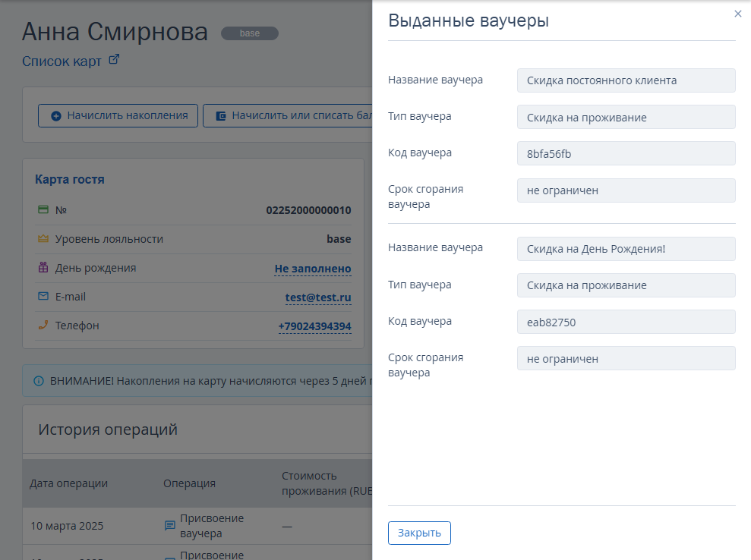Click card number 02252000000010

pyautogui.click(x=308, y=210)
